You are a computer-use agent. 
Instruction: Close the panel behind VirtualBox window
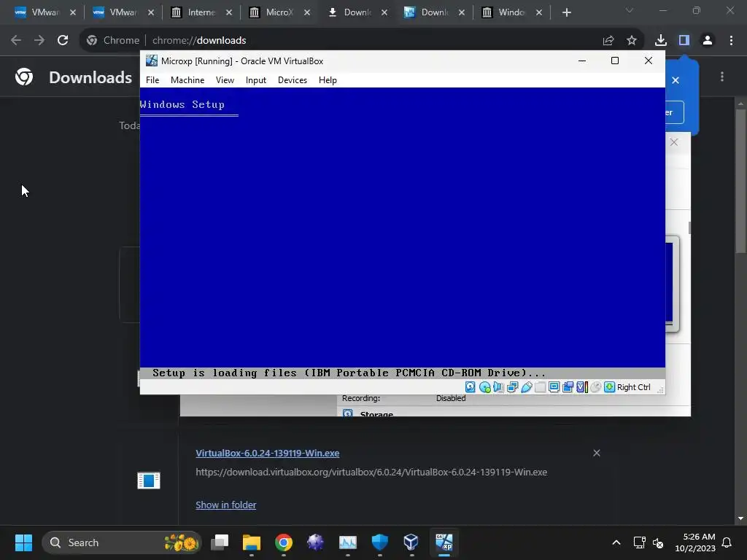674,142
